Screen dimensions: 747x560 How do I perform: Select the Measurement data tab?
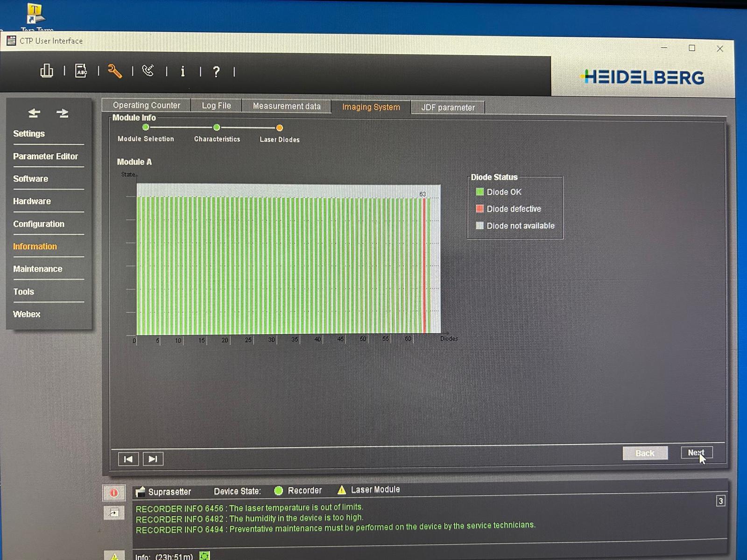click(x=286, y=106)
